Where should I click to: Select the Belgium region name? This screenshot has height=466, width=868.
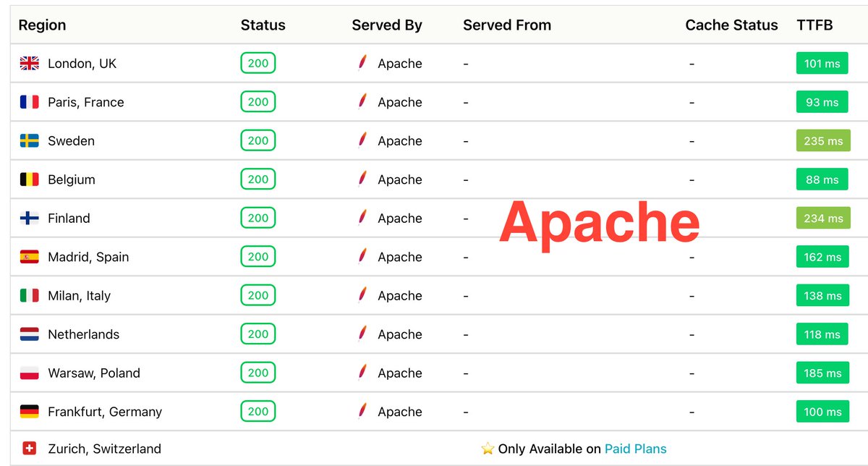tap(72, 179)
